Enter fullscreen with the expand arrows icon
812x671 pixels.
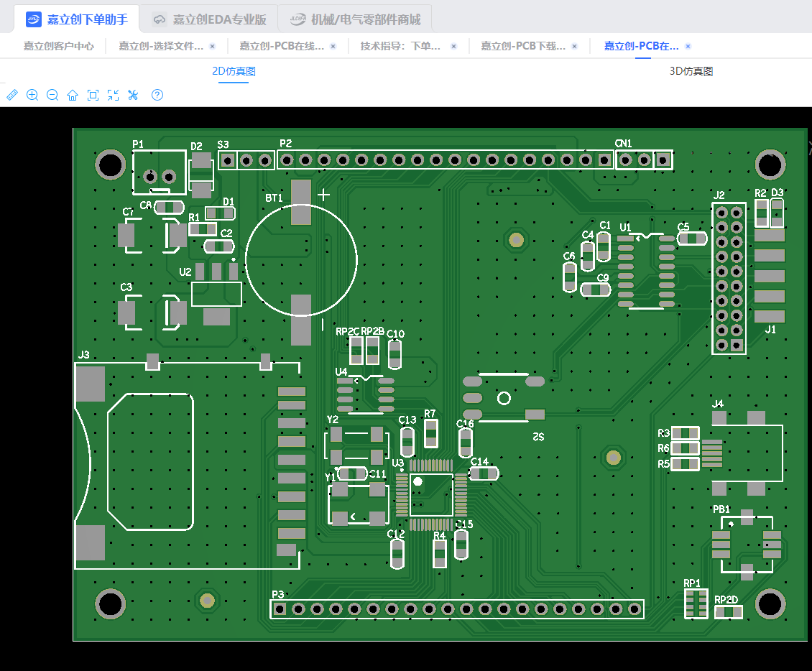coord(112,95)
